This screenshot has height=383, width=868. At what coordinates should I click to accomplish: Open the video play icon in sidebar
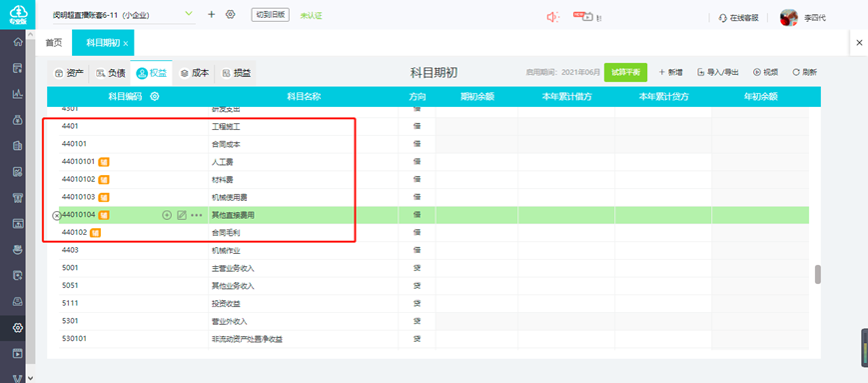tap(18, 353)
